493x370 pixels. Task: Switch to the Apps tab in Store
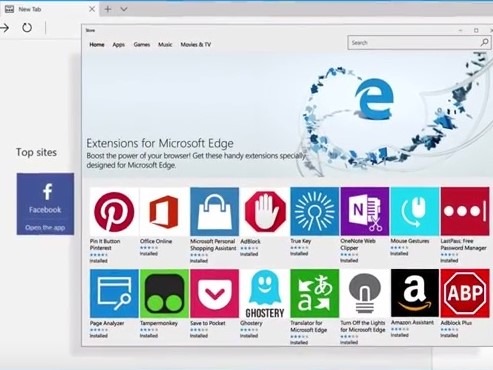pos(118,44)
